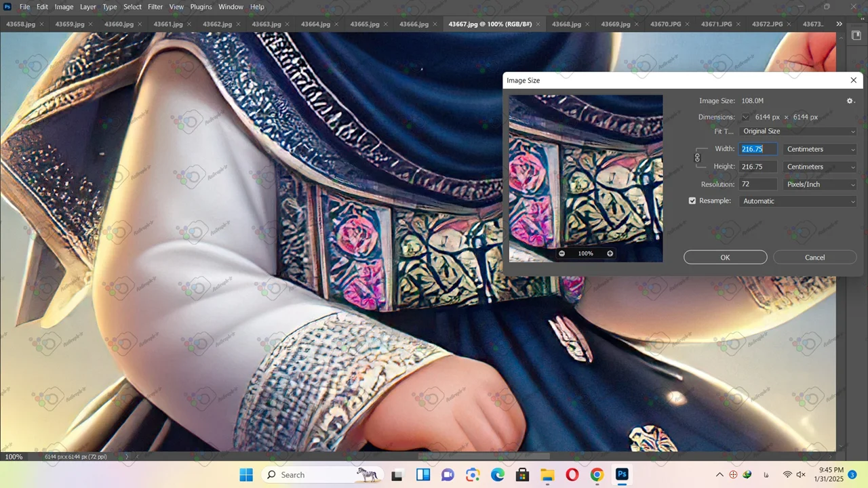Cancel the Image Size dialog

tap(814, 258)
